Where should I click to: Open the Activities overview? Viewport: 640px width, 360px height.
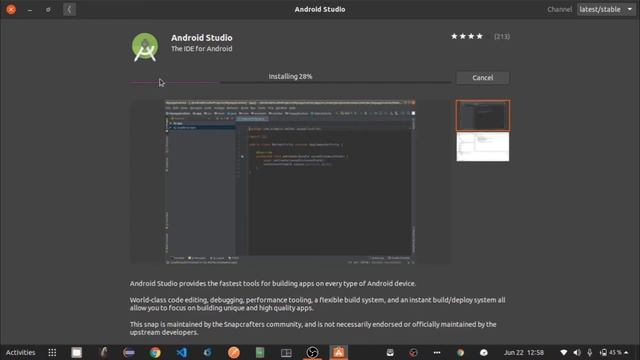tap(20, 352)
